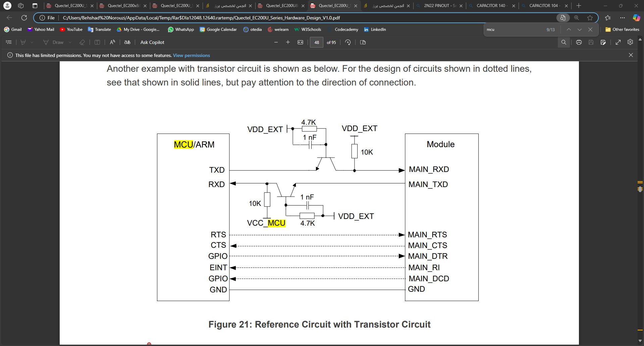
Task: Rotate the PDF page
Action: point(348,42)
